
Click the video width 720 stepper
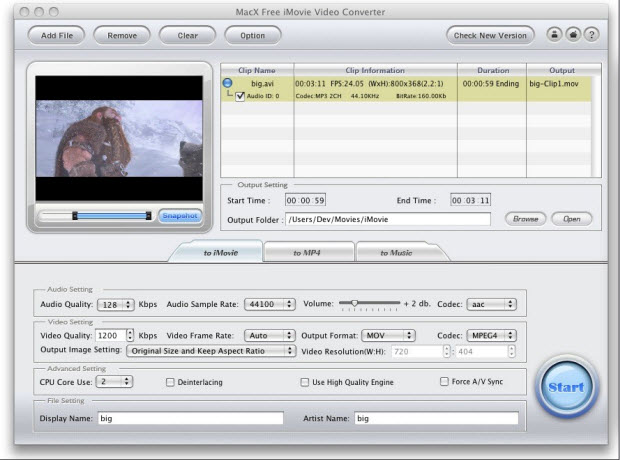coord(446,351)
